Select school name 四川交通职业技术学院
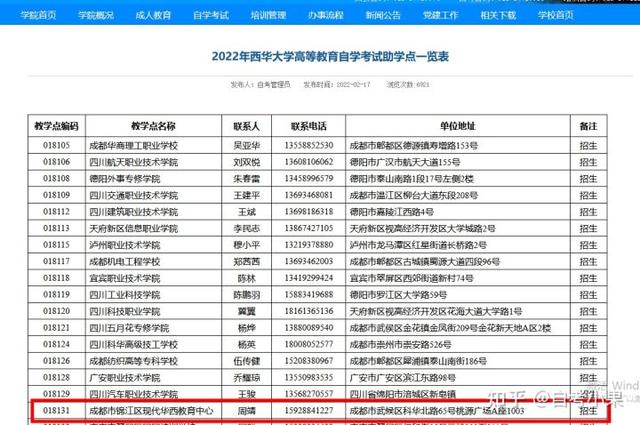Viewport: 640px width, 425px height. [133, 196]
